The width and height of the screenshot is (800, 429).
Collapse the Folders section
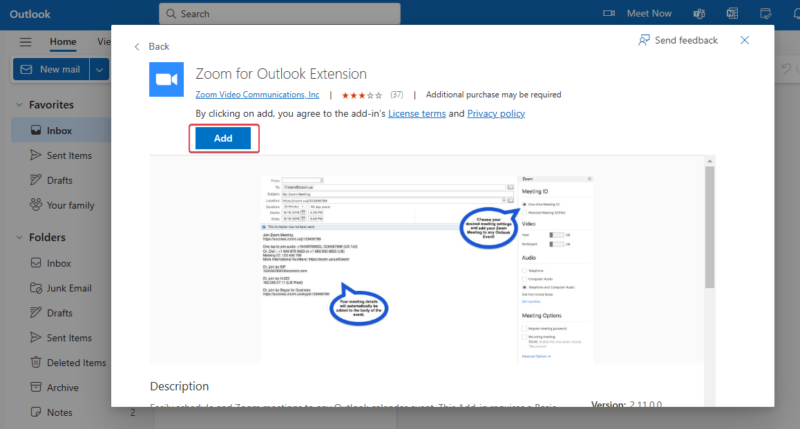(19, 237)
